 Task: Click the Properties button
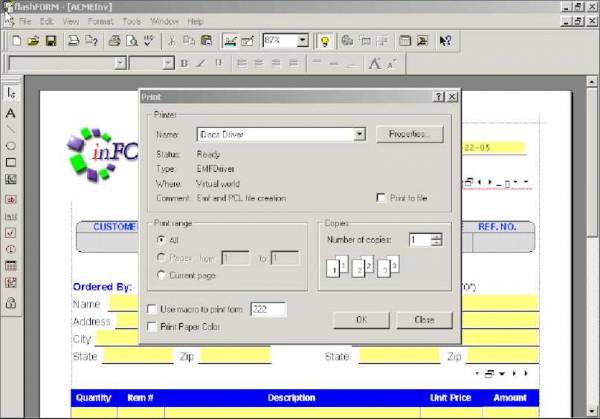pos(409,133)
